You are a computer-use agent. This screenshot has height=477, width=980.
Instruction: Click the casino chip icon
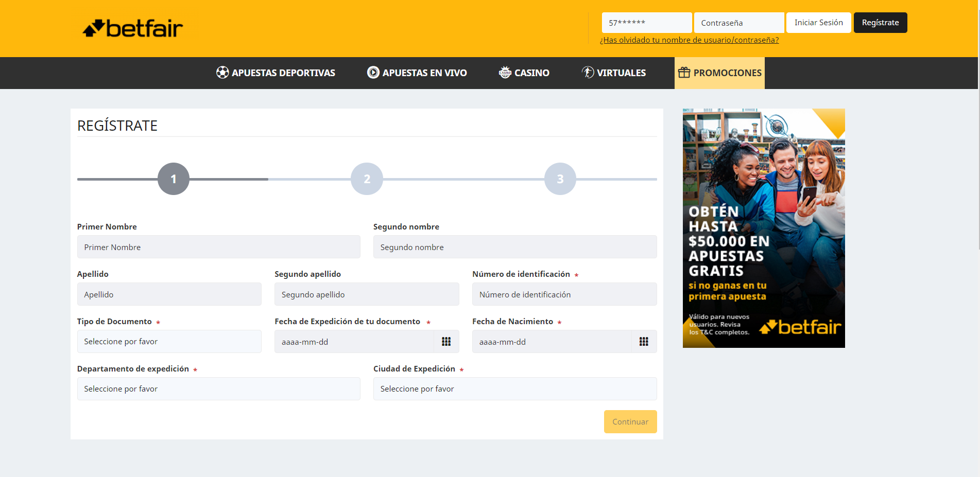pos(505,73)
